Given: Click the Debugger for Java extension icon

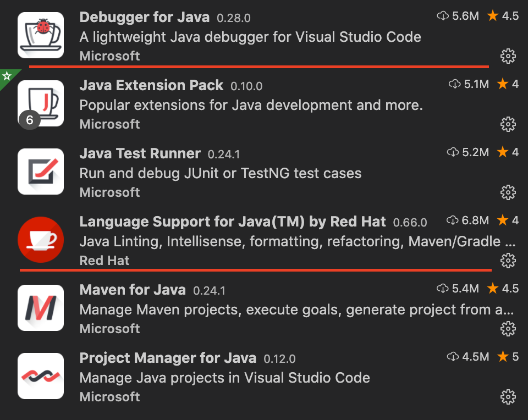Looking at the screenshot, I should click(40, 35).
